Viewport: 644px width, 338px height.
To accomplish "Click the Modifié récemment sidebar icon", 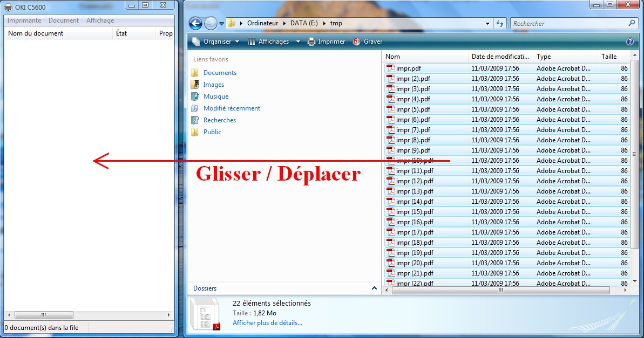I will coord(195,108).
